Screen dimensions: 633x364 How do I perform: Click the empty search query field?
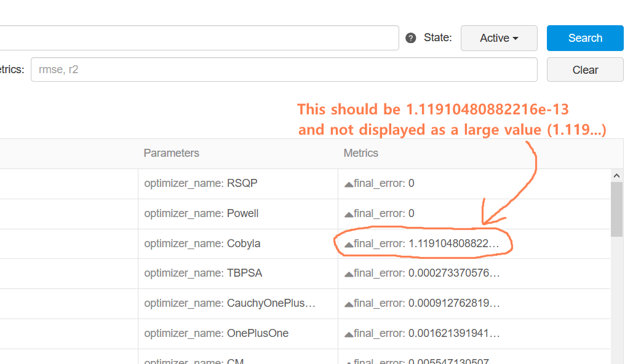tap(199, 38)
